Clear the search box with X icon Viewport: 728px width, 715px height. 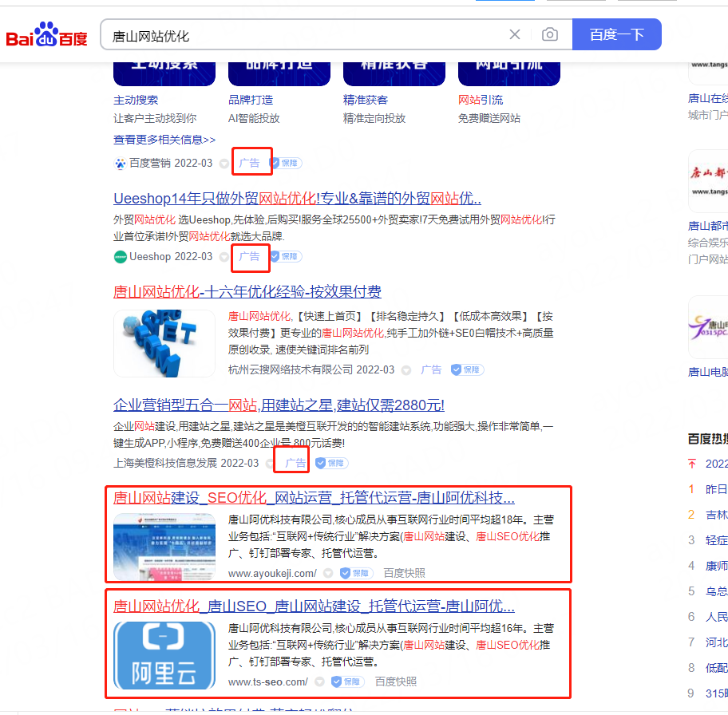pos(514,34)
